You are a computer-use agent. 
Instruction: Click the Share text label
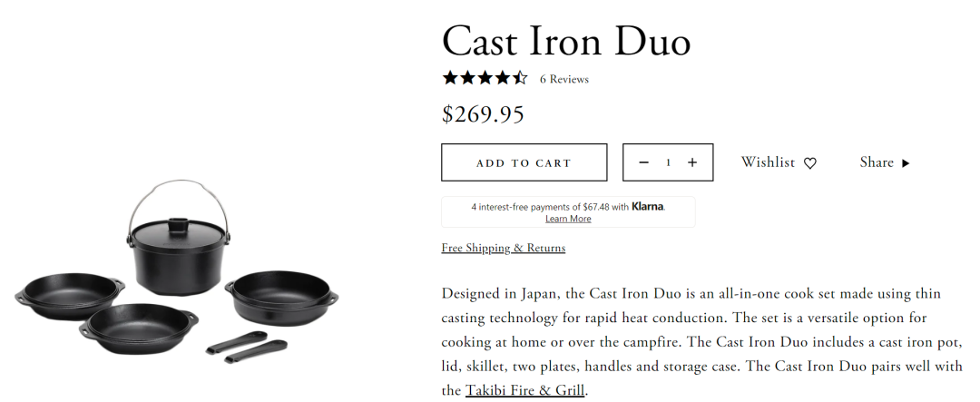(x=877, y=162)
